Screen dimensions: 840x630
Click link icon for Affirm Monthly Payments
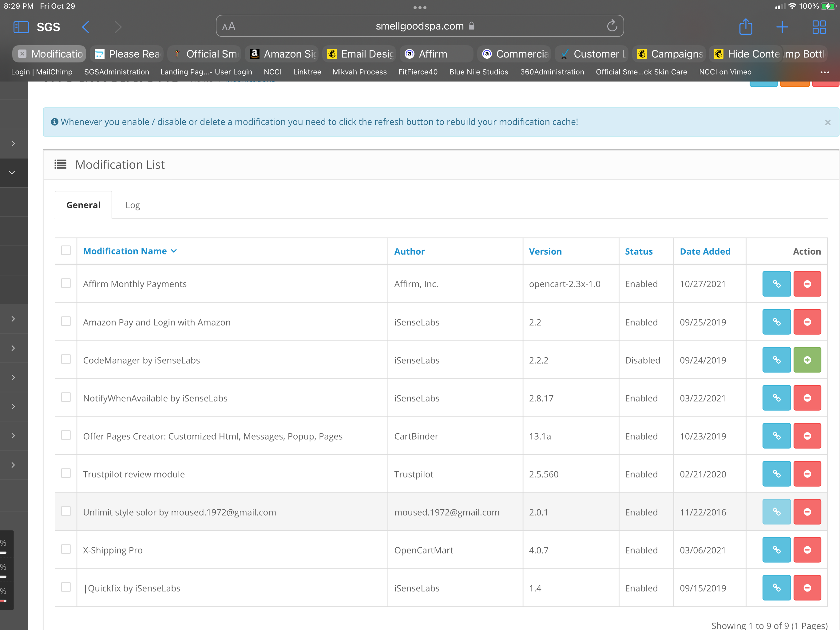pos(776,284)
